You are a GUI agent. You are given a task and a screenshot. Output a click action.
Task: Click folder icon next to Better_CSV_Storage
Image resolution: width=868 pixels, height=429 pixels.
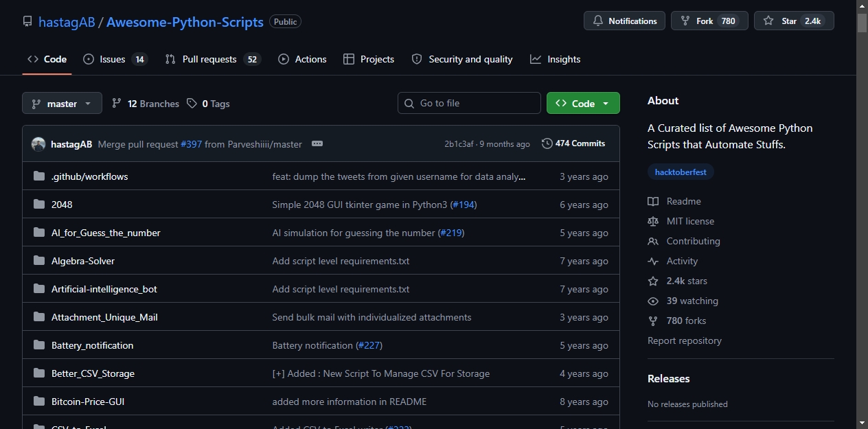tap(39, 373)
